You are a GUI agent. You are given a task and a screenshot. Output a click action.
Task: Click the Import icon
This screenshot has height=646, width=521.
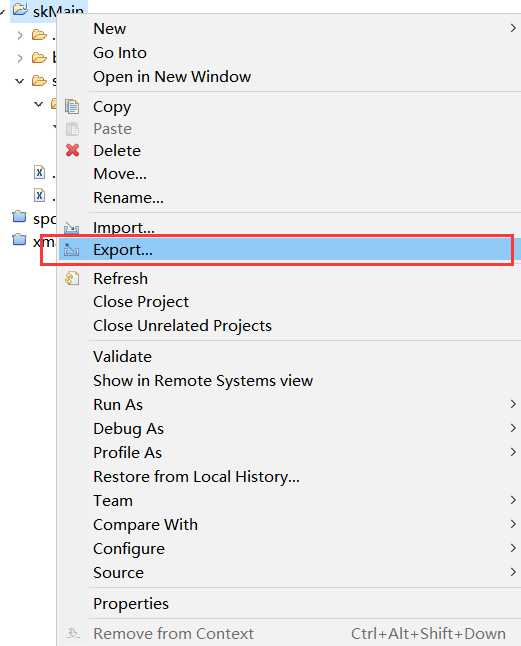point(72,228)
